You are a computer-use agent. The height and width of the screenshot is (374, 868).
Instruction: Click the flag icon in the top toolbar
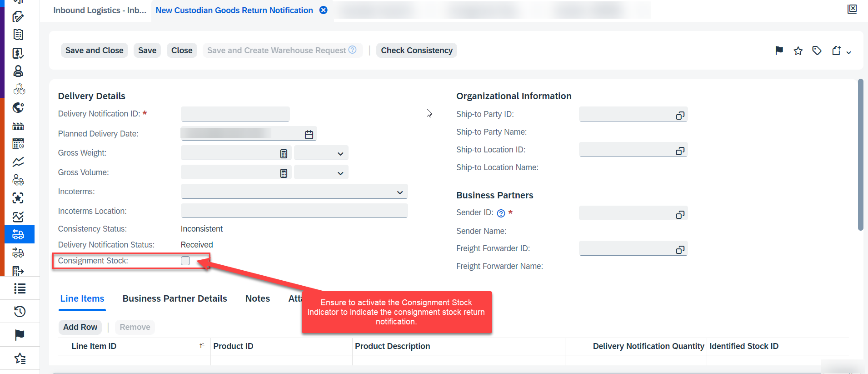(779, 51)
